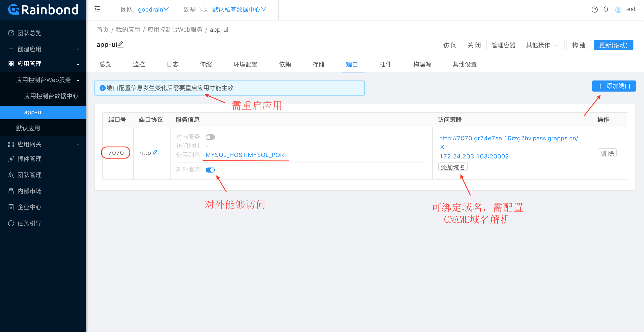Click the 添加端口 button

614,86
